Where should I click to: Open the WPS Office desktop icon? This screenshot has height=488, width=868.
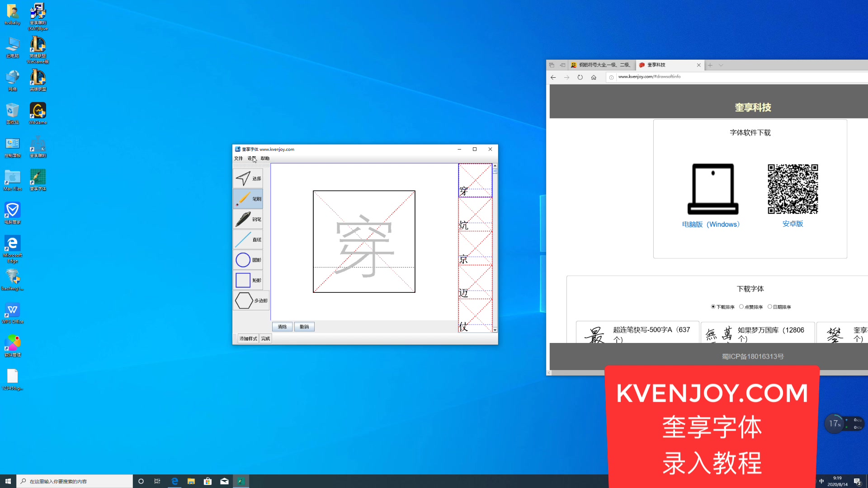pyautogui.click(x=13, y=313)
